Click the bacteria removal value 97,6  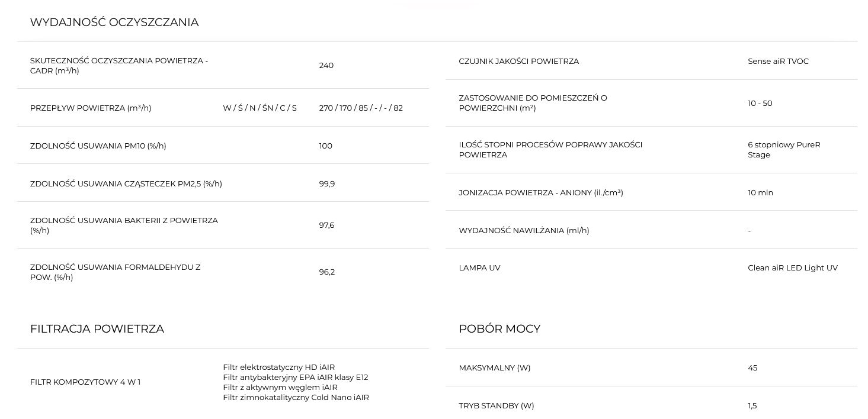pos(326,225)
